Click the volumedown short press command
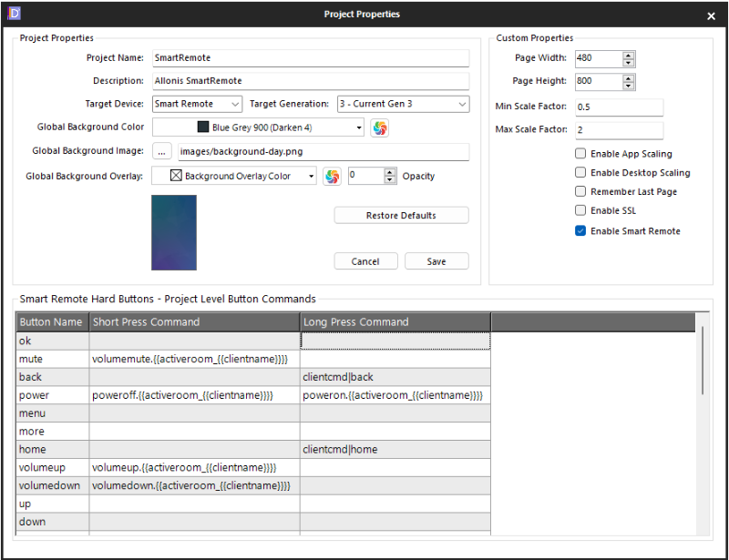The width and height of the screenshot is (729, 560). [x=194, y=486]
